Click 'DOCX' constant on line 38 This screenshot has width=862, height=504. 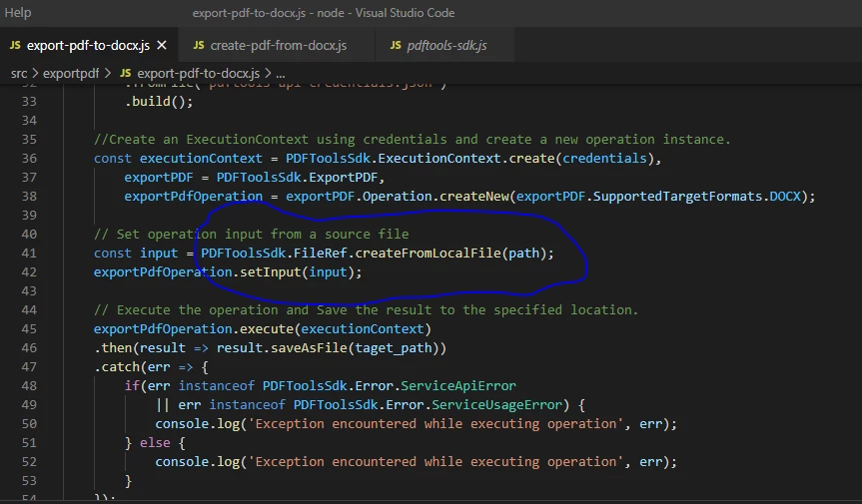click(x=785, y=197)
